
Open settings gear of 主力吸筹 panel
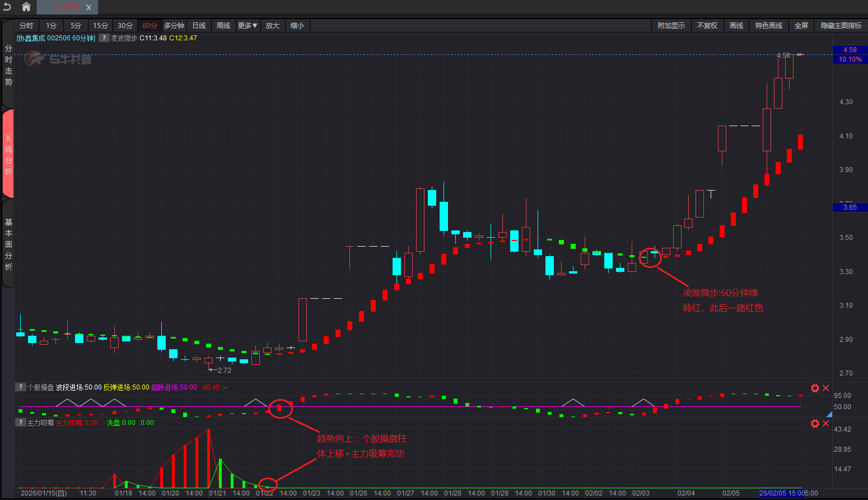pos(815,423)
